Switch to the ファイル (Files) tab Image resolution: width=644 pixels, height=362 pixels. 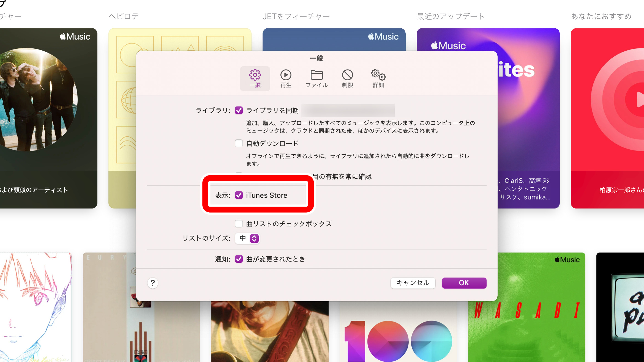coord(316,78)
